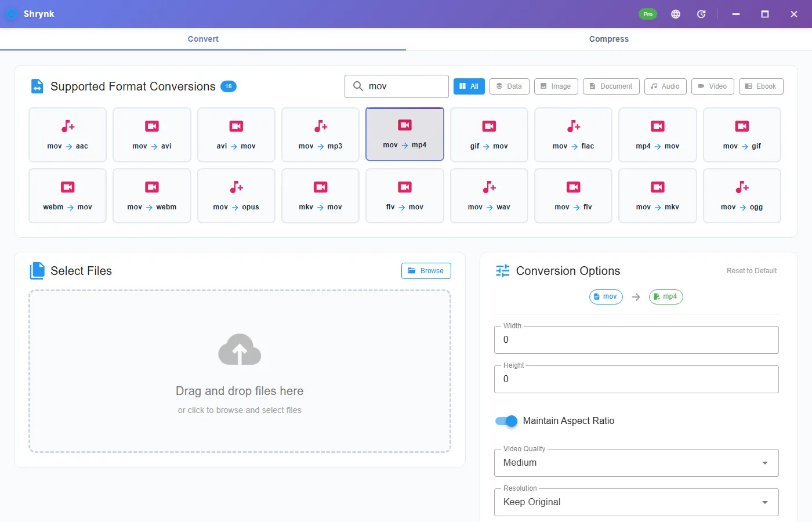Click the green Pro badge
The height and width of the screenshot is (522, 812).
(648, 14)
